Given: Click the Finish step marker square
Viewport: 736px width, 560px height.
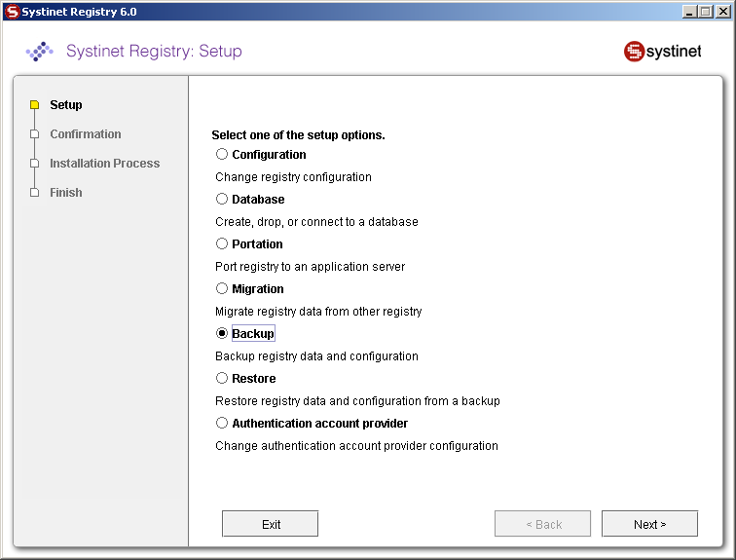Looking at the screenshot, I should [x=35, y=193].
